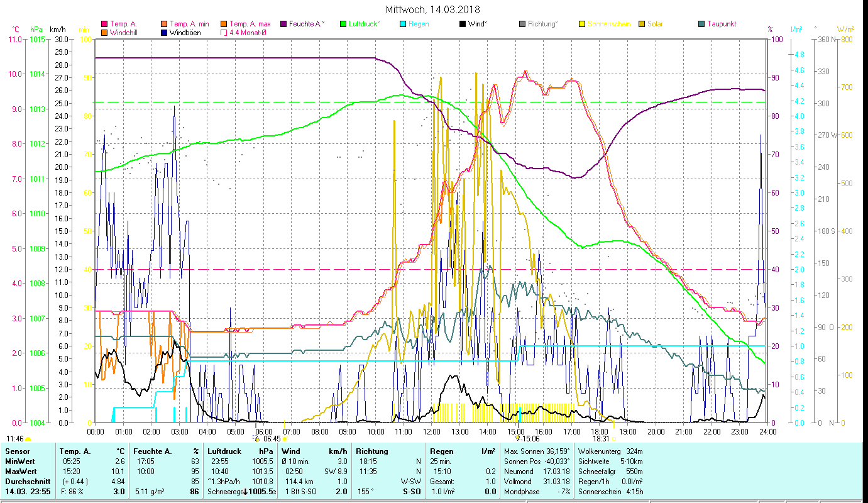Click the Luftdruck* legend label
868x503 pixels.
pyautogui.click(x=365, y=24)
